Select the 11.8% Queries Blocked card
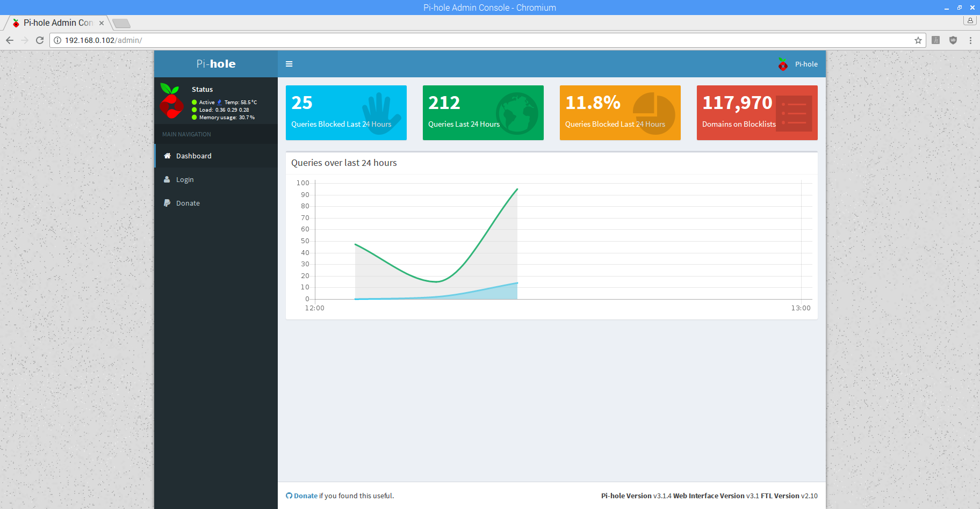This screenshot has width=980, height=509. click(x=620, y=113)
